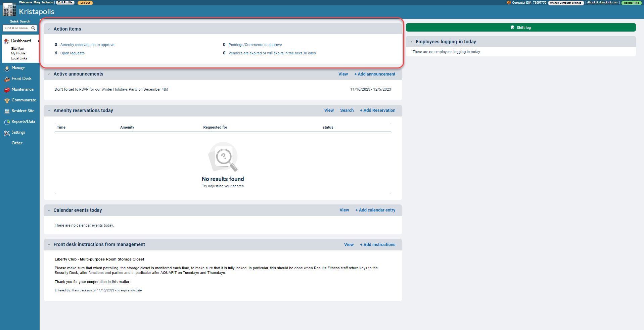Image resolution: width=644 pixels, height=330 pixels.
Task: Collapse the Employees logging-in today panel
Action: tap(412, 41)
